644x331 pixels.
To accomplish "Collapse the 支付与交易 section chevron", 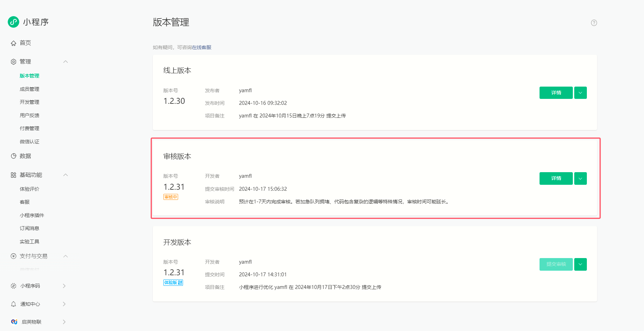I will point(66,256).
